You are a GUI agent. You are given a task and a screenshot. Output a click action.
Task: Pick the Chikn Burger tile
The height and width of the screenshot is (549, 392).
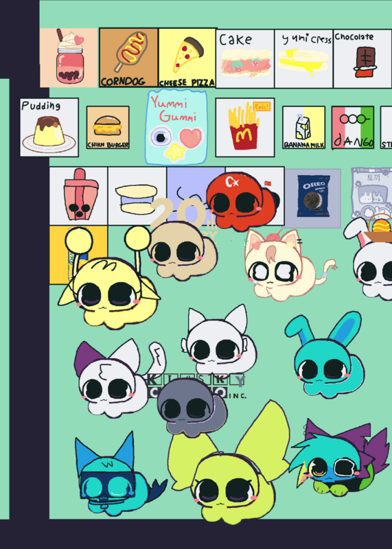pyautogui.click(x=108, y=128)
